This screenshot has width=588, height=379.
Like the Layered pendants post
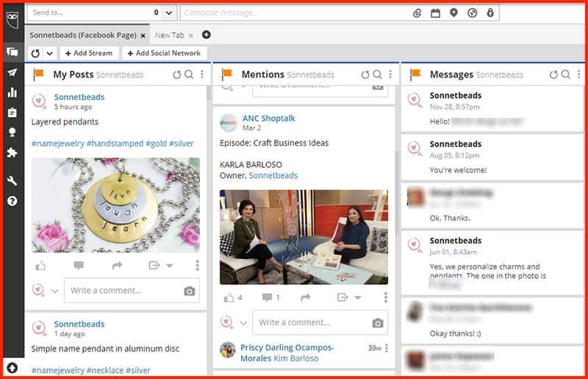[x=39, y=265]
